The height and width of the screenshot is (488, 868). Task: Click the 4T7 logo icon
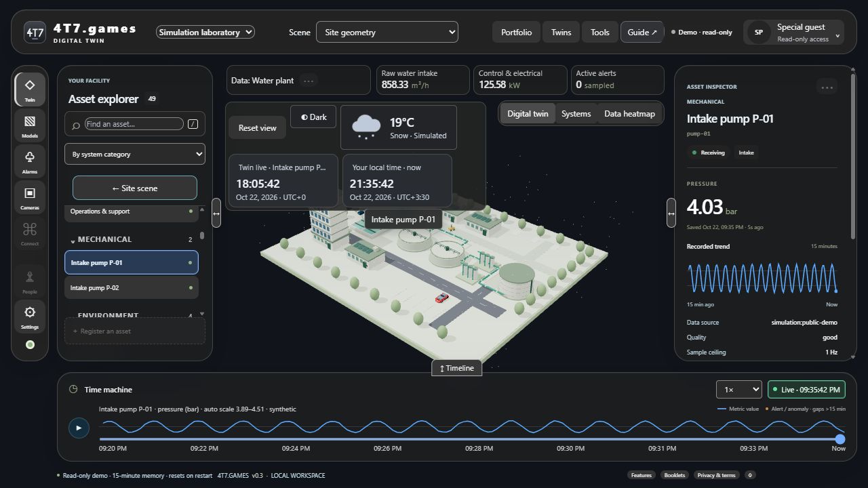pyautogui.click(x=35, y=32)
